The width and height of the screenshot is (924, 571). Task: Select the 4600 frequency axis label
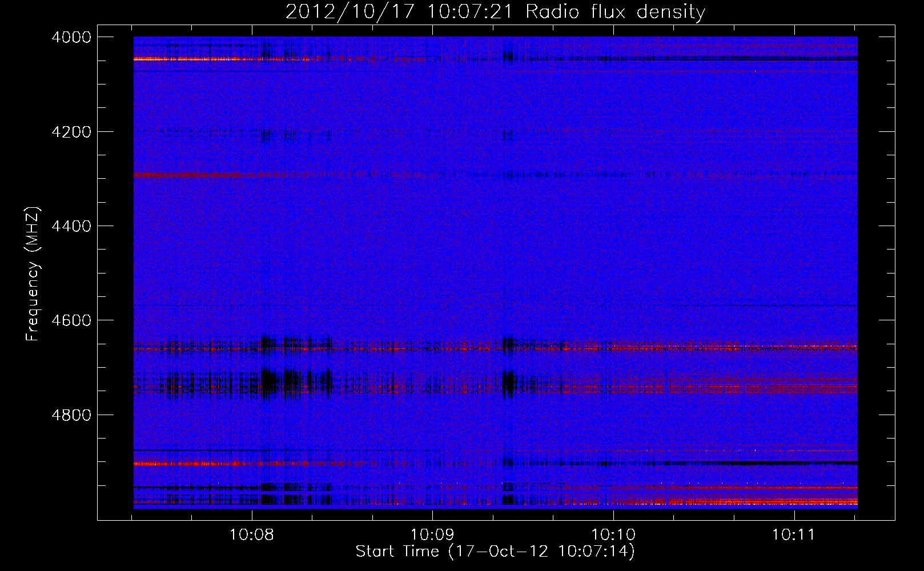(x=71, y=320)
